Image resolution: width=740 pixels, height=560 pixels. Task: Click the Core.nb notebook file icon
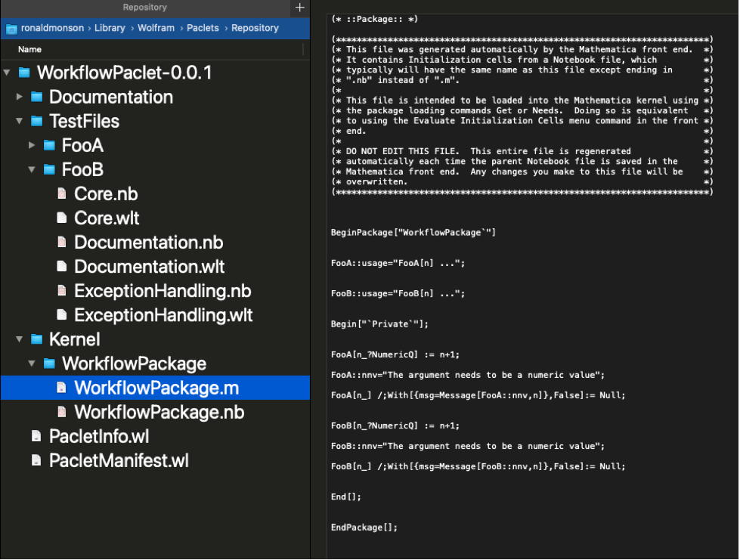pyautogui.click(x=62, y=194)
